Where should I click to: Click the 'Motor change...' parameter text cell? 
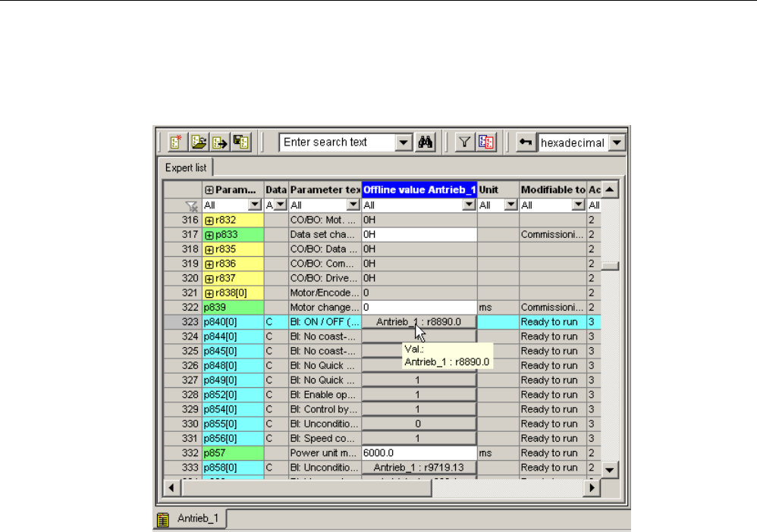325,307
